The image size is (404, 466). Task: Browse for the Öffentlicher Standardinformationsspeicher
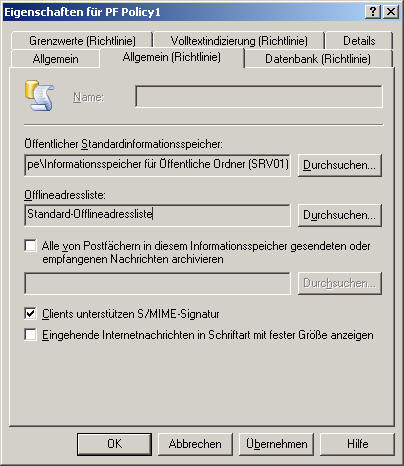tap(339, 165)
